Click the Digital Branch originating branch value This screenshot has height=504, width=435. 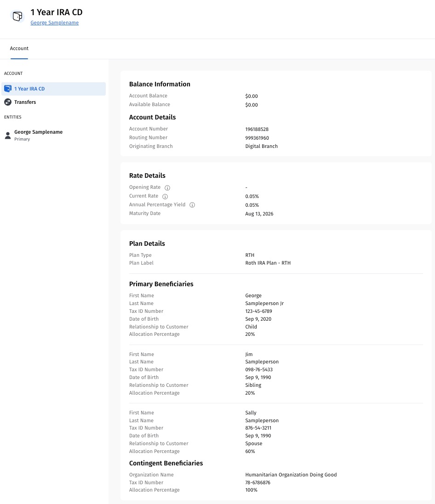[261, 146]
